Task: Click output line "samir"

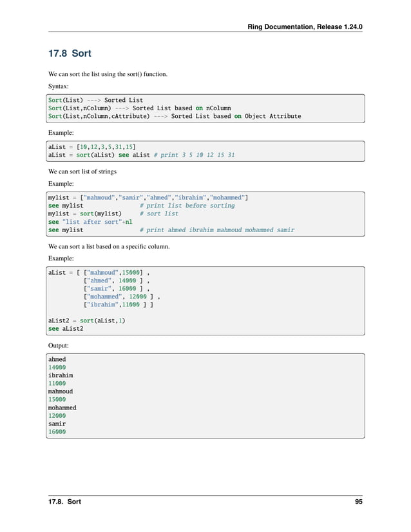Action: tap(57, 424)
